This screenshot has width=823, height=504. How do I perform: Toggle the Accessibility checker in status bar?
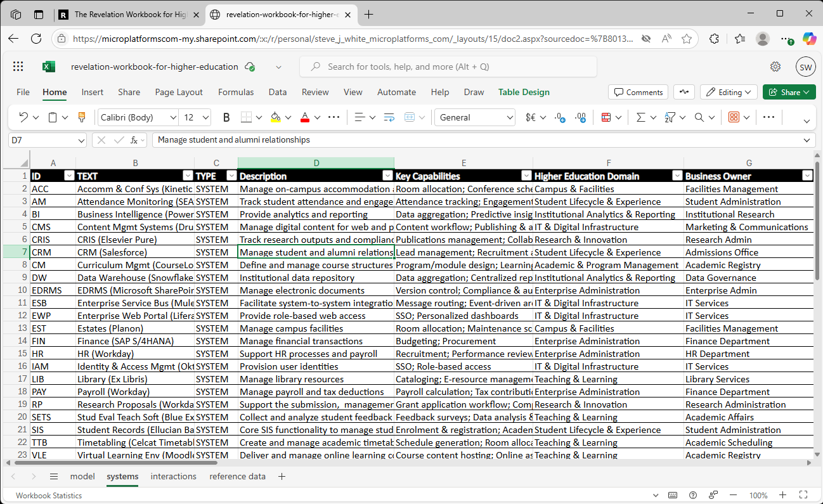[x=713, y=495]
